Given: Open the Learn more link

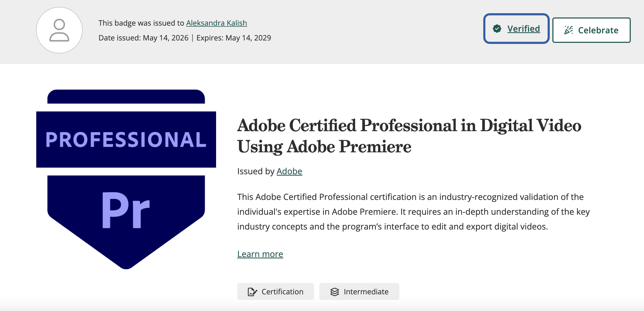Looking at the screenshot, I should pyautogui.click(x=260, y=254).
